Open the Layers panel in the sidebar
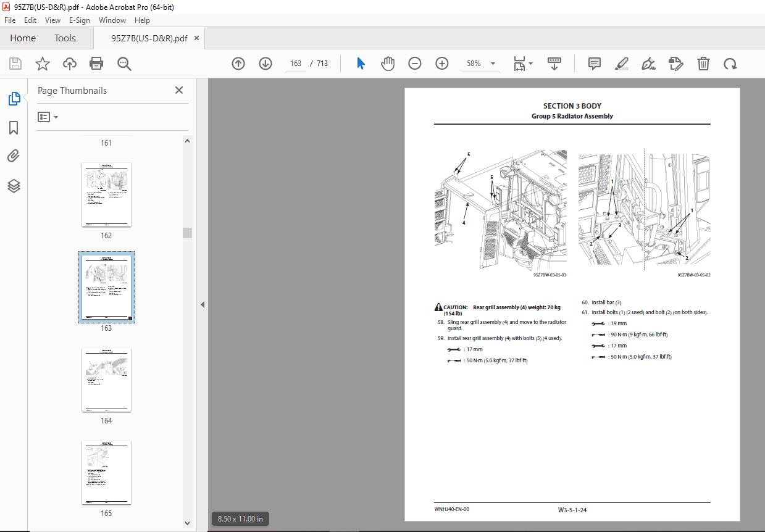 14,185
